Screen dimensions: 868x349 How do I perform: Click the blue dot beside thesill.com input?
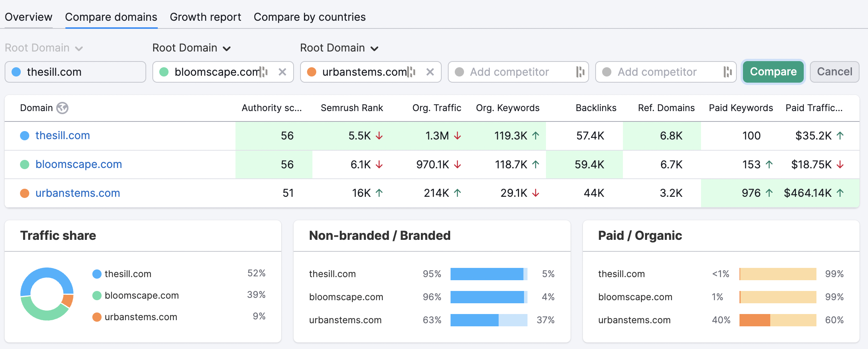point(16,72)
